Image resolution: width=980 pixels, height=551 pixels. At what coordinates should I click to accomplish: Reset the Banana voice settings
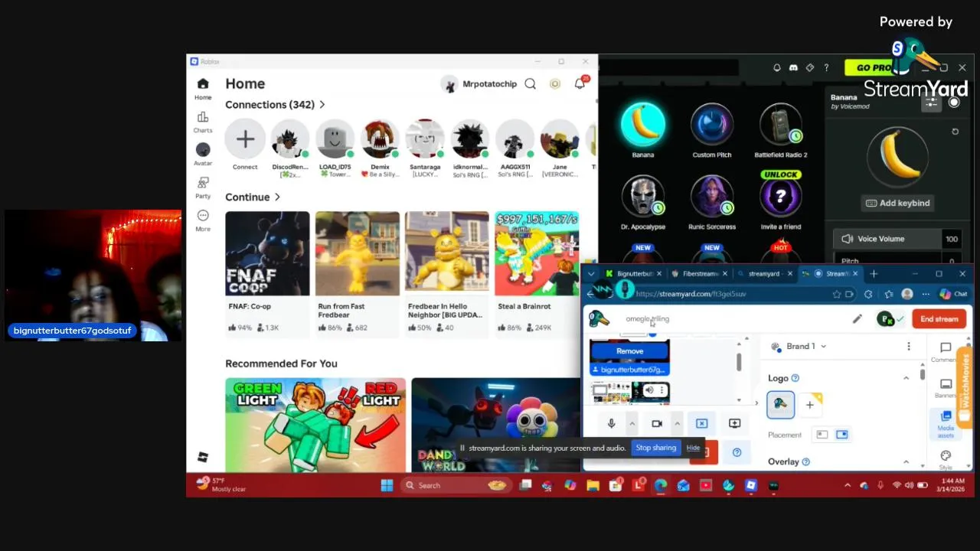click(955, 132)
